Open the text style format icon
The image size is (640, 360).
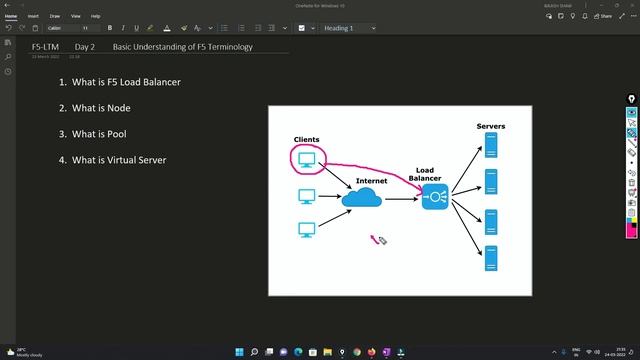198,28
